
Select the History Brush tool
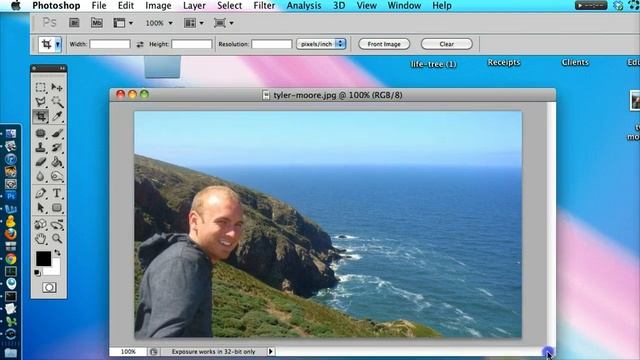[x=57, y=147]
